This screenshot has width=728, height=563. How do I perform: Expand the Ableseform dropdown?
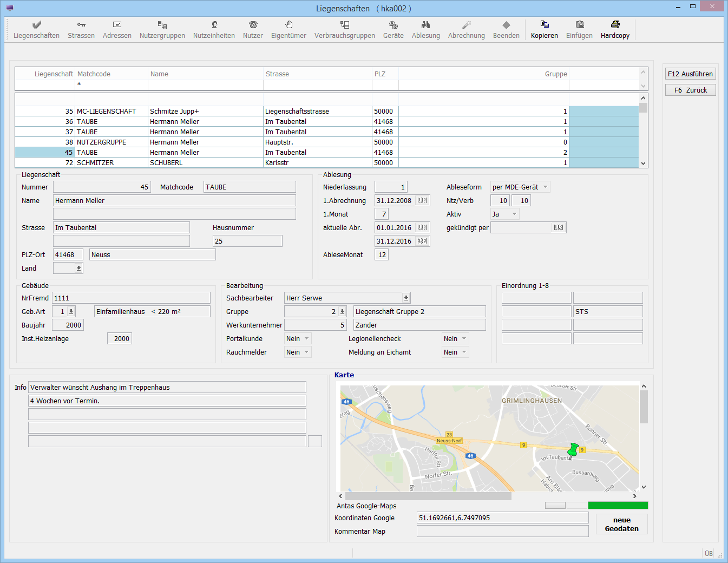pos(545,187)
